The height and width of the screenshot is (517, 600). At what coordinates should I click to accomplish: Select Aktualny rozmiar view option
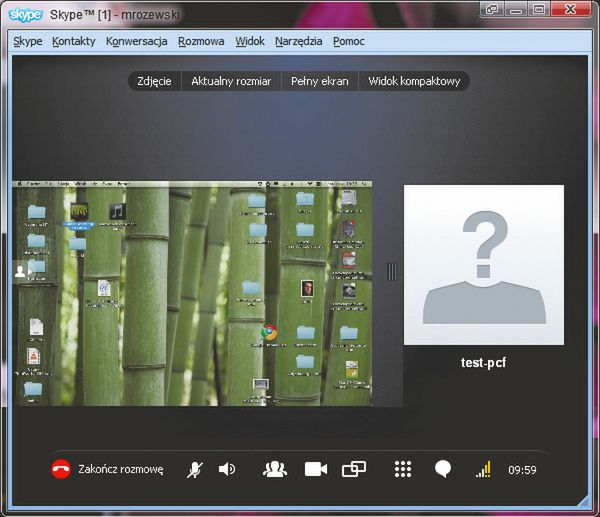pyautogui.click(x=231, y=81)
